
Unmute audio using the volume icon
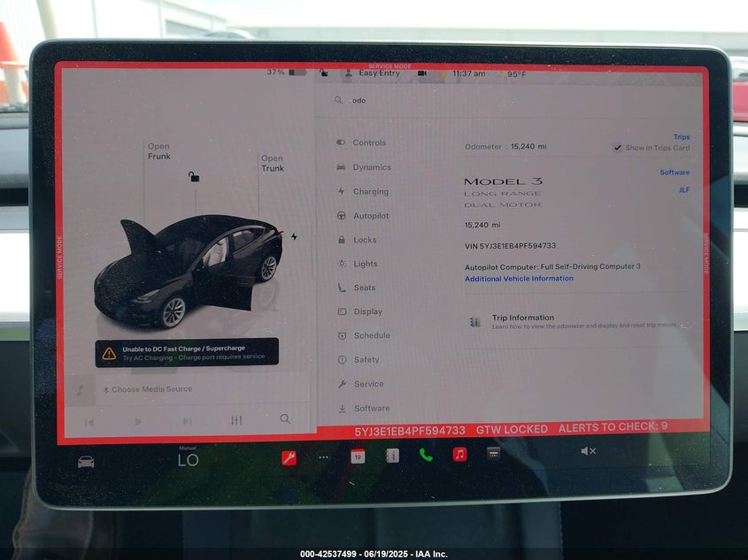tap(588, 451)
